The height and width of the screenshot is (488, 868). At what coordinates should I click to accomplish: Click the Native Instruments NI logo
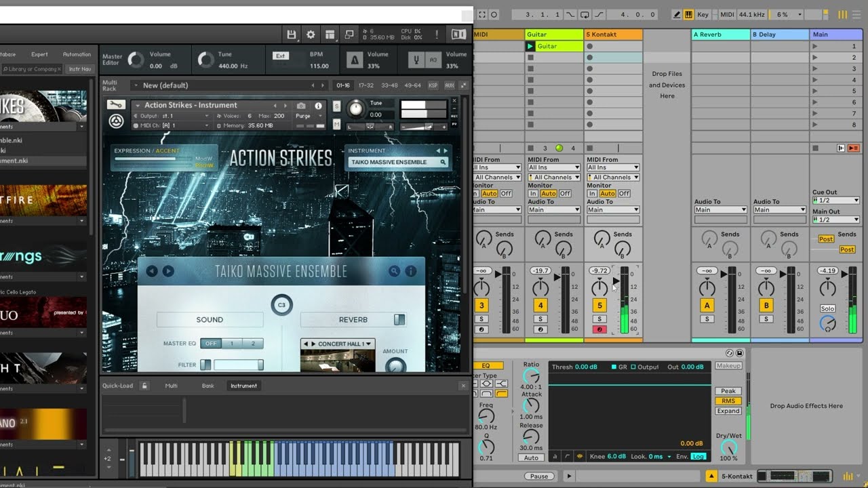pyautogui.click(x=458, y=35)
